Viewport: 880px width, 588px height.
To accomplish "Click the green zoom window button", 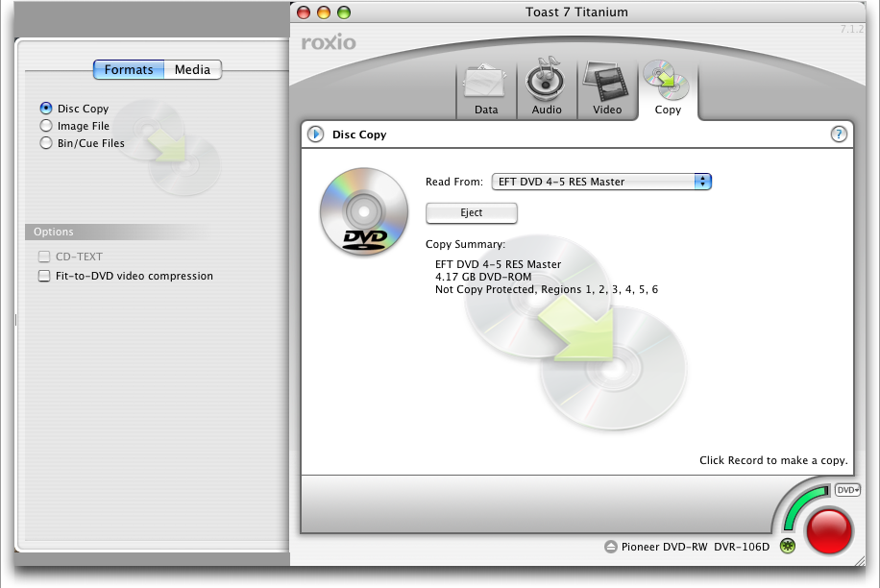I will (x=344, y=12).
